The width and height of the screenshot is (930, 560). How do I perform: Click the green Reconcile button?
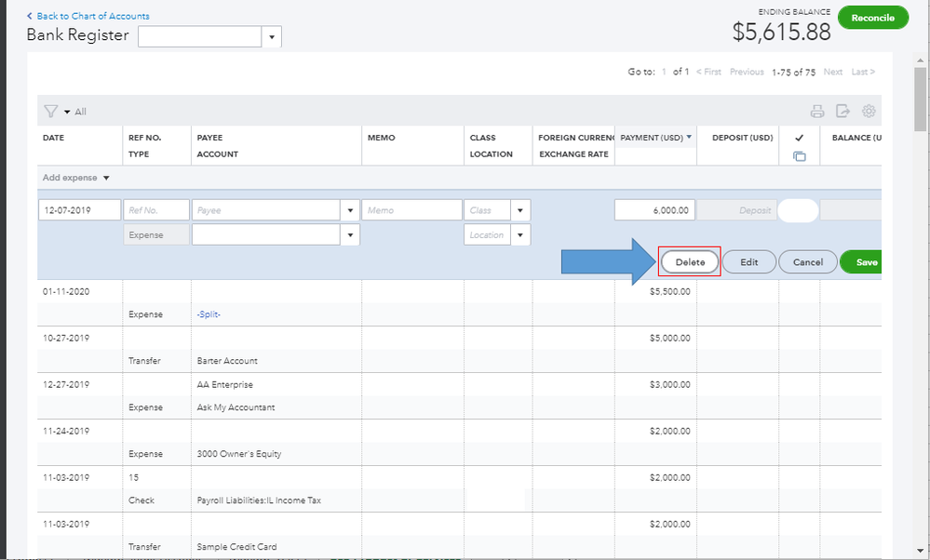pyautogui.click(x=872, y=18)
